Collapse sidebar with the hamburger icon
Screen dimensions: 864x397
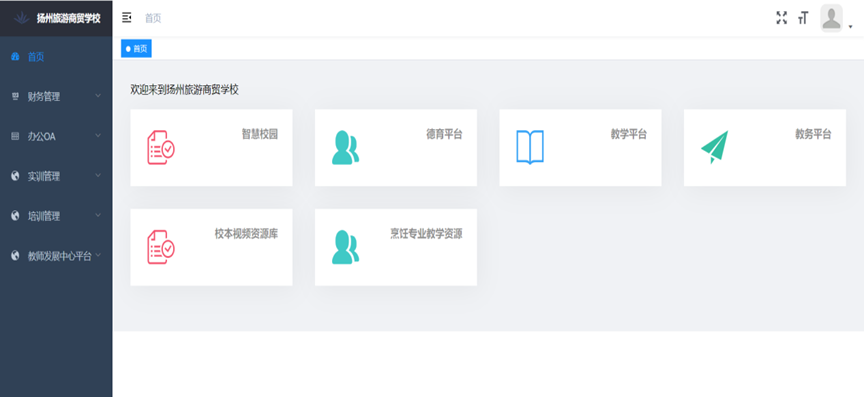pos(127,18)
